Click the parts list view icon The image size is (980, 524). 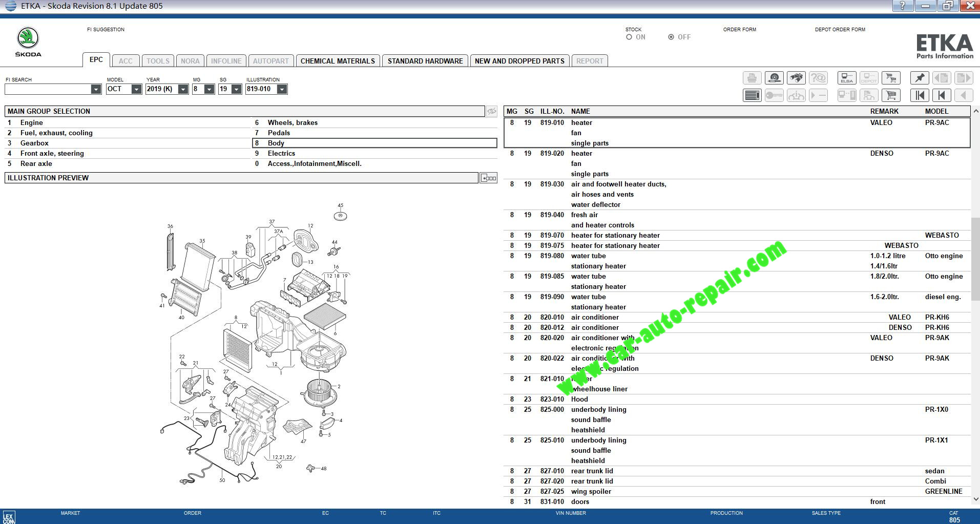[x=752, y=95]
